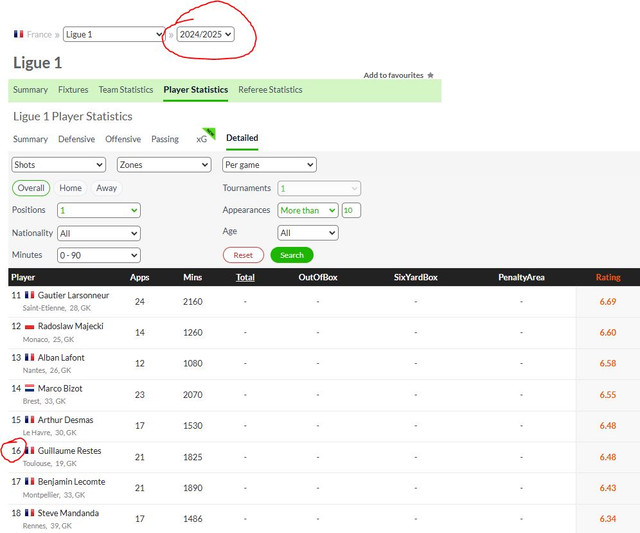The height and width of the screenshot is (533, 640).
Task: Switch to the player stats Summary sub-tab
Action: (x=30, y=139)
